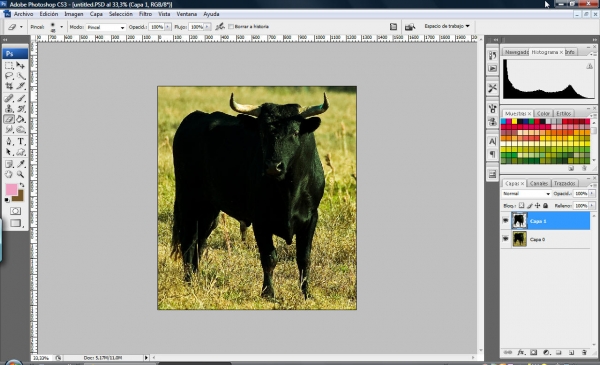
Task: Open the Filtro menu
Action: click(x=145, y=14)
